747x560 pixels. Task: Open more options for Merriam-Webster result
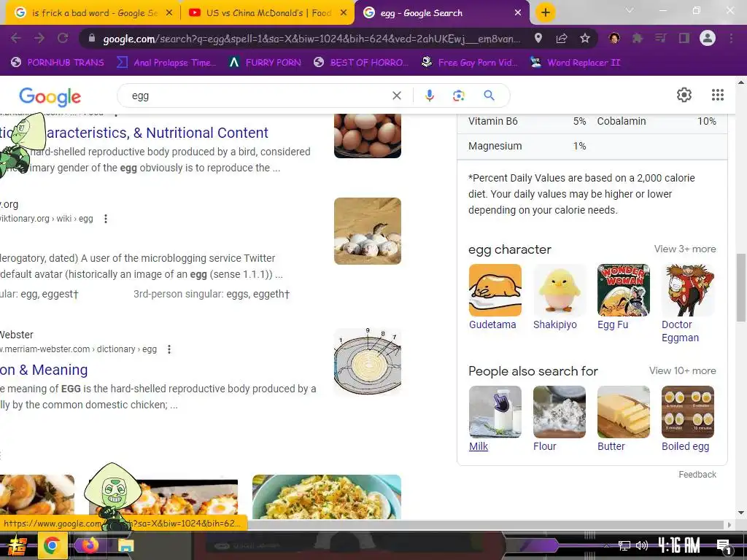click(169, 349)
